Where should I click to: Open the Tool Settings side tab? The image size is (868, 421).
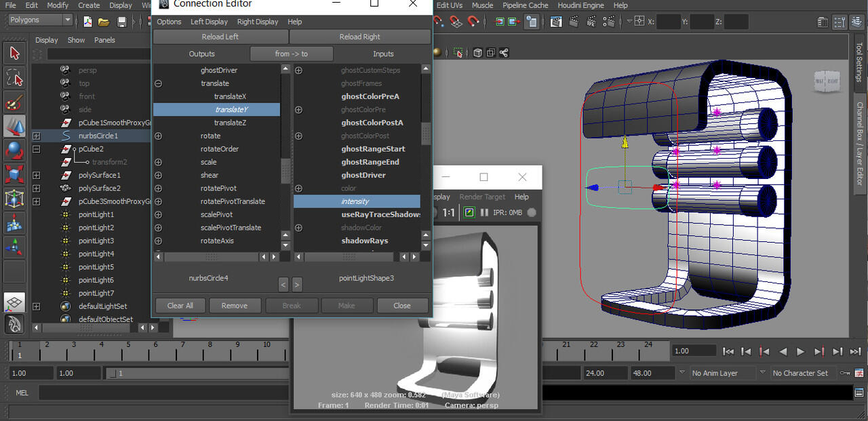859,62
